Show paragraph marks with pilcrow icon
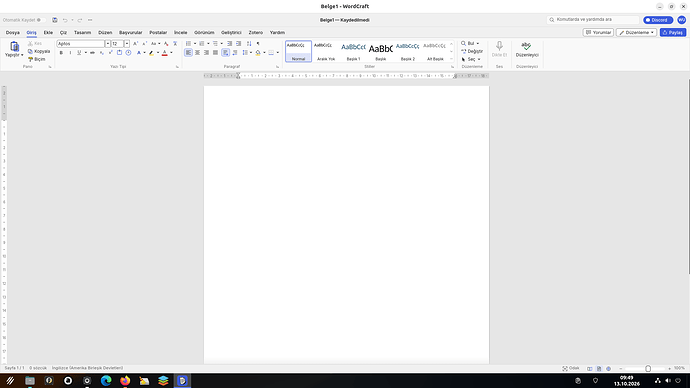 [x=258, y=44]
